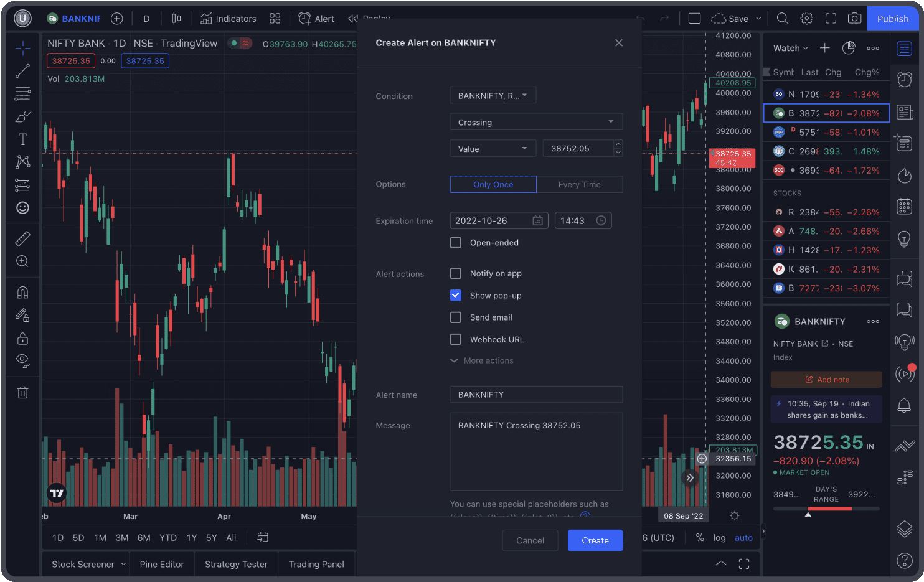Uncheck Show pop-up
Screen dimensions: 924x582
coord(456,295)
